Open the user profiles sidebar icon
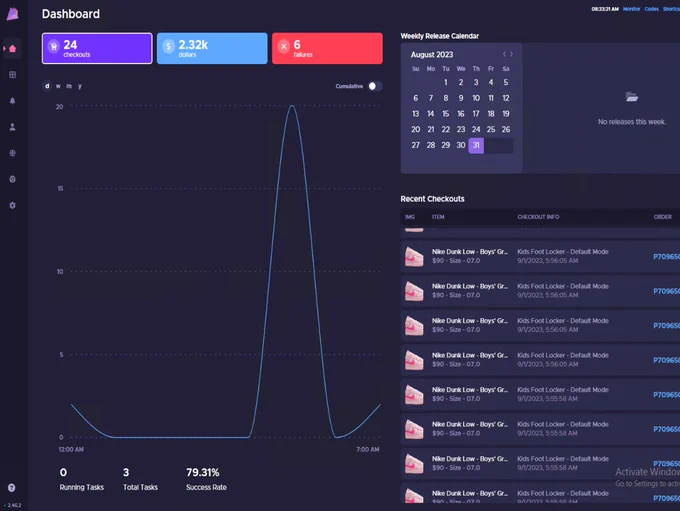Viewport: 680px width, 511px height. tap(13, 127)
